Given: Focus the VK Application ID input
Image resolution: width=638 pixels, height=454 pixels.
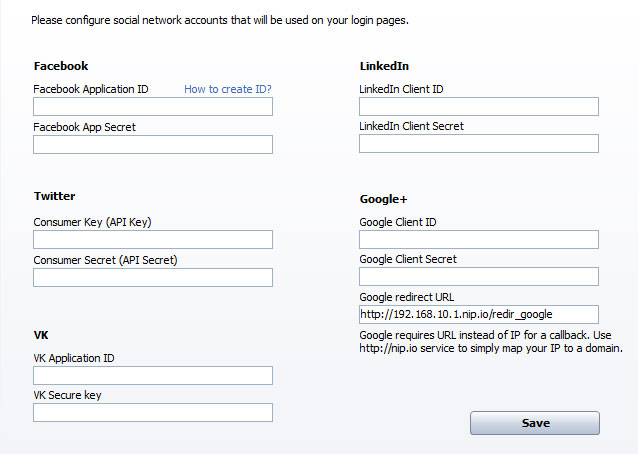Looking at the screenshot, I should 153,375.
